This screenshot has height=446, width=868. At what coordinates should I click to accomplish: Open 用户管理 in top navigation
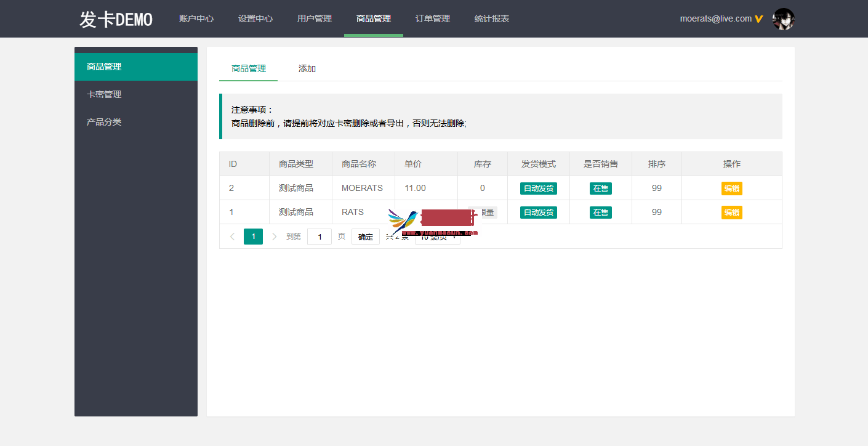click(315, 18)
